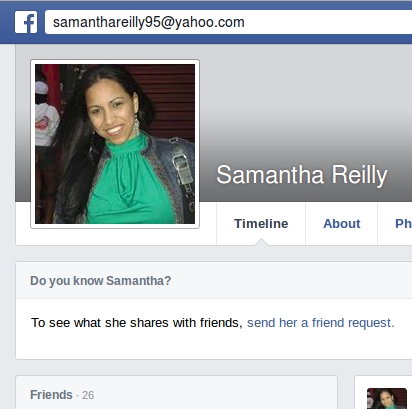412x409 pixels.
Task: Click the text about what she shares
Action: 137,323
